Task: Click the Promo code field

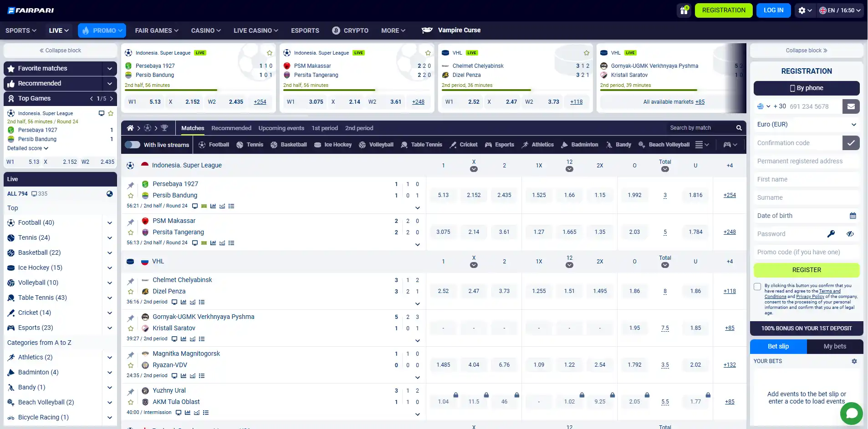Action: click(807, 252)
